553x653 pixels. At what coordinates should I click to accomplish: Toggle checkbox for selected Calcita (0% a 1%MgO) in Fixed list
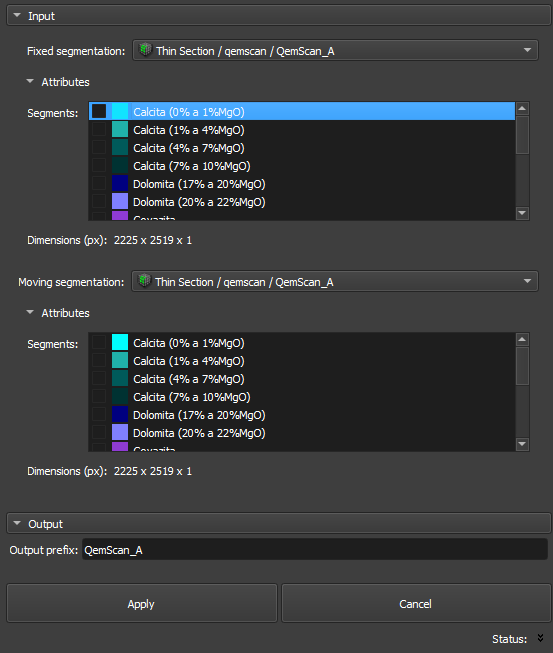pos(99,111)
